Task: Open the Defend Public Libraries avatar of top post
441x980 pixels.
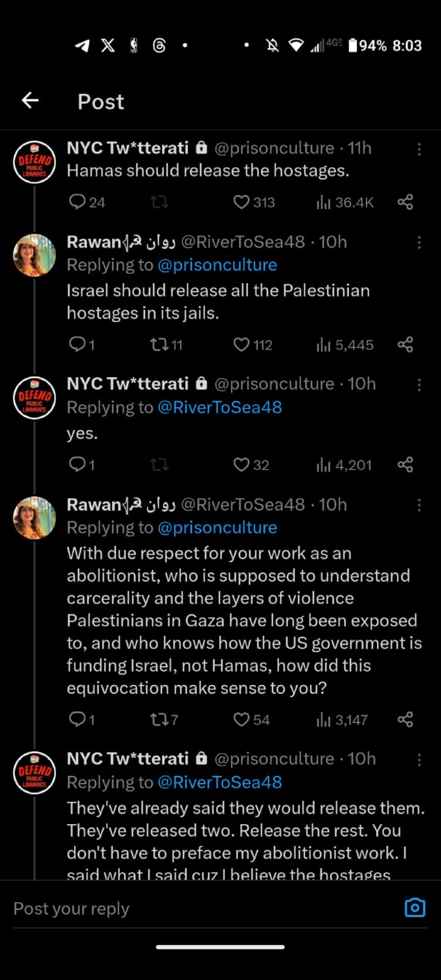Action: point(34,162)
